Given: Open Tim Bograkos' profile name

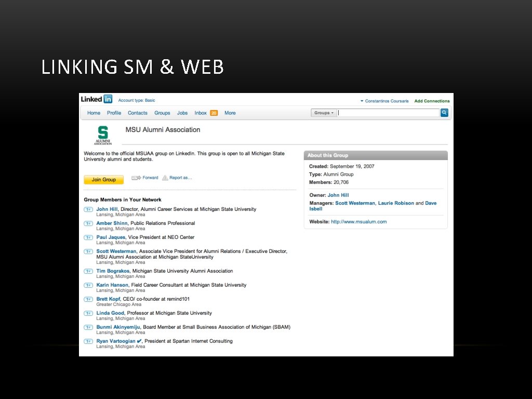Looking at the screenshot, I should [113, 271].
